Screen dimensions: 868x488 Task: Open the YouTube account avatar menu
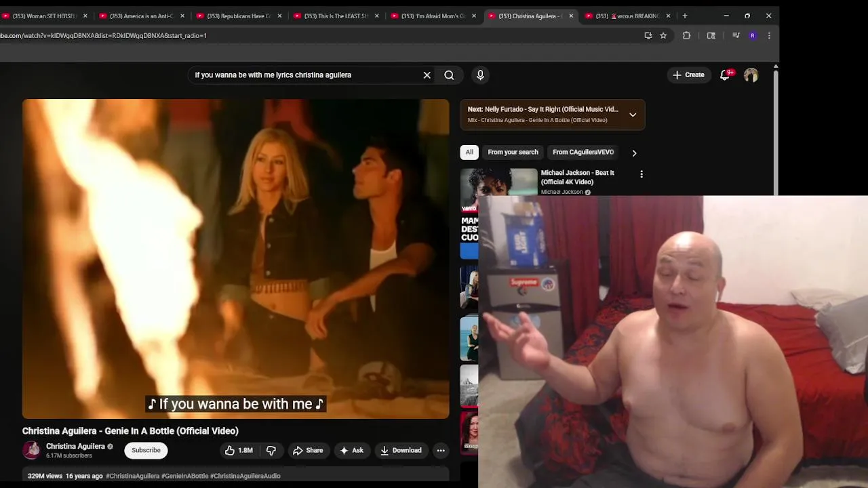(751, 75)
